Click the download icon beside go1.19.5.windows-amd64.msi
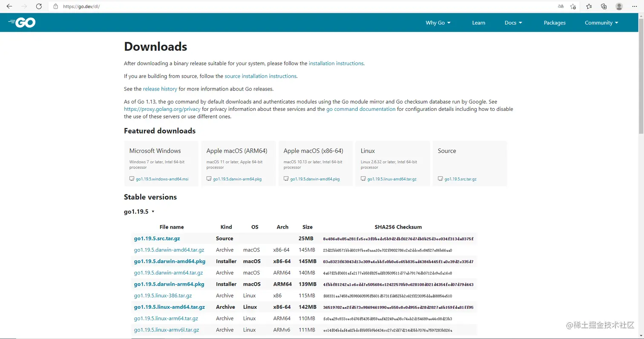 (132, 179)
